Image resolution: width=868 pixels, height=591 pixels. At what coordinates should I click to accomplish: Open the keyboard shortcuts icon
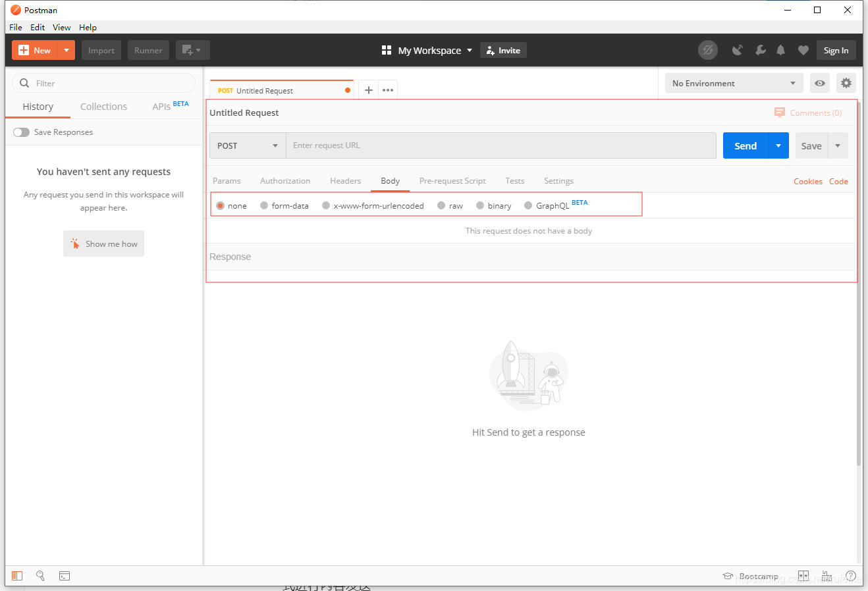827,576
